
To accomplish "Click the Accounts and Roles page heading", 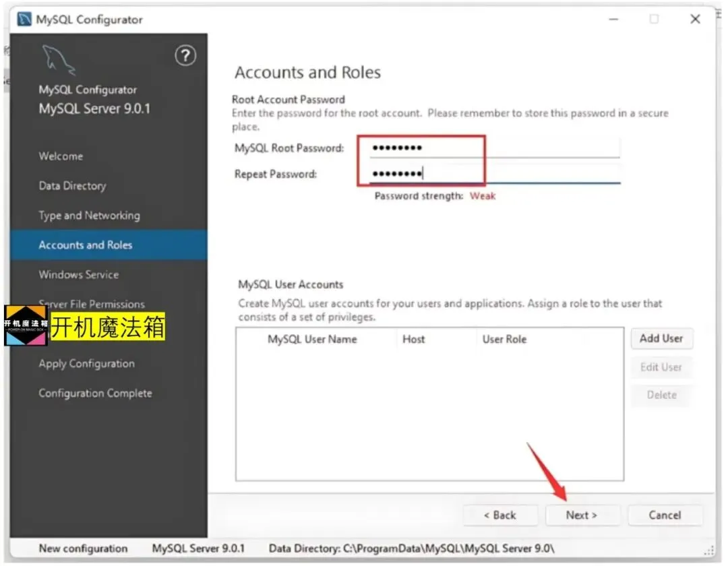I will [307, 72].
